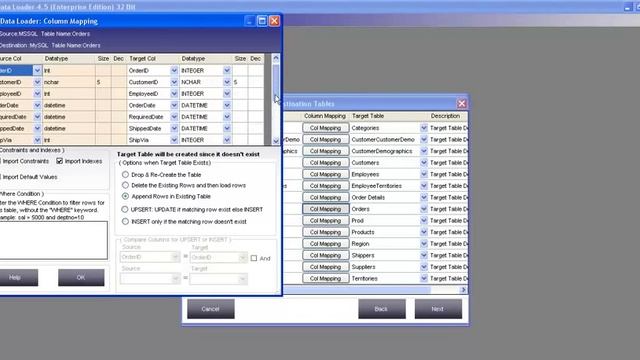
Task: Click the Description column header
Action: click(448, 116)
